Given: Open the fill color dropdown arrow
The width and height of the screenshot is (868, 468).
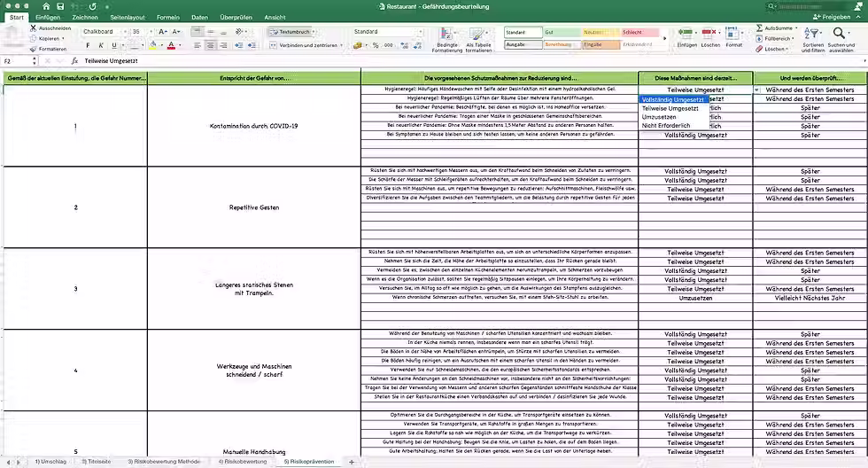Looking at the screenshot, I should pos(161,45).
